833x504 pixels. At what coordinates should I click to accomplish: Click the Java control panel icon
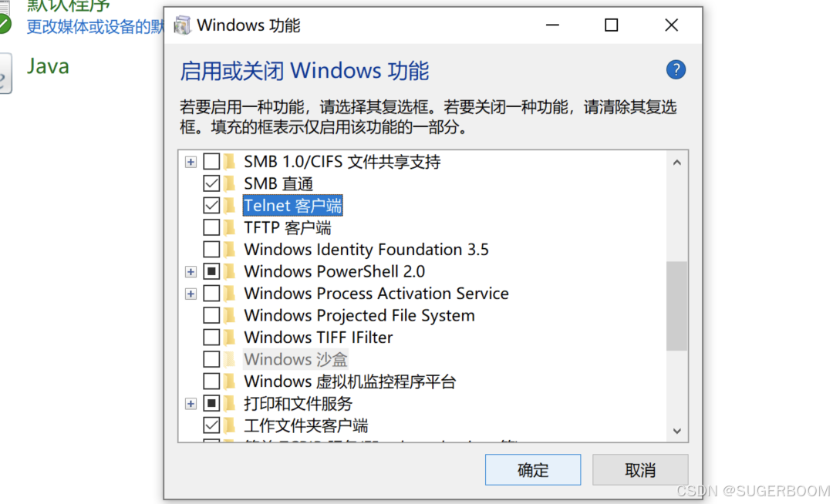[x=5, y=73]
